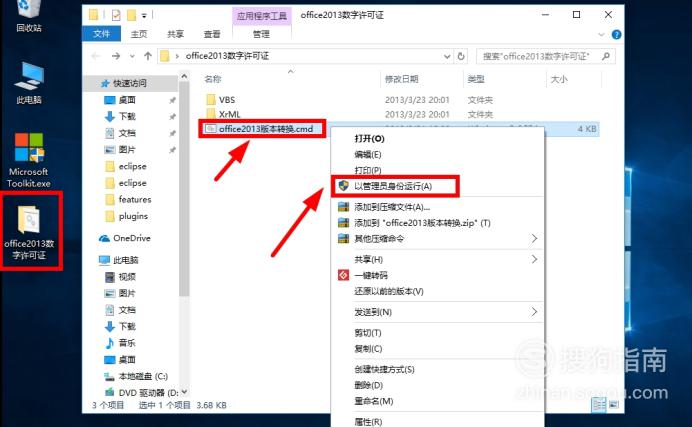Screen dimensions: 692x427
Task: Sort by 名称 column header
Action: point(213,79)
